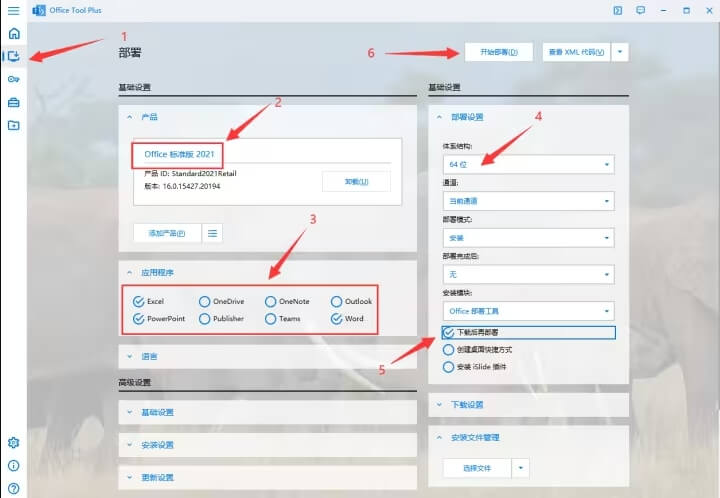Close the Office Tool Plus window
Screen dimensions: 720x498
(709, 10)
